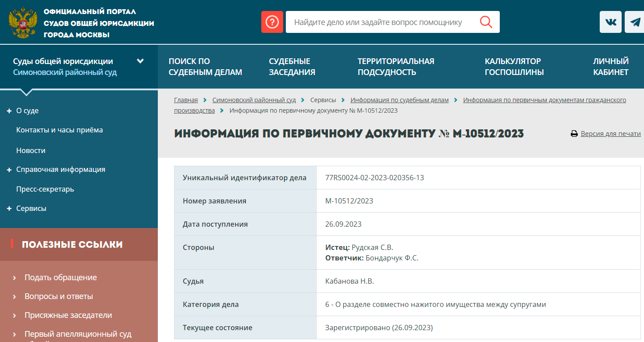
Task: Click the Судья label cell
Action: (x=246, y=281)
